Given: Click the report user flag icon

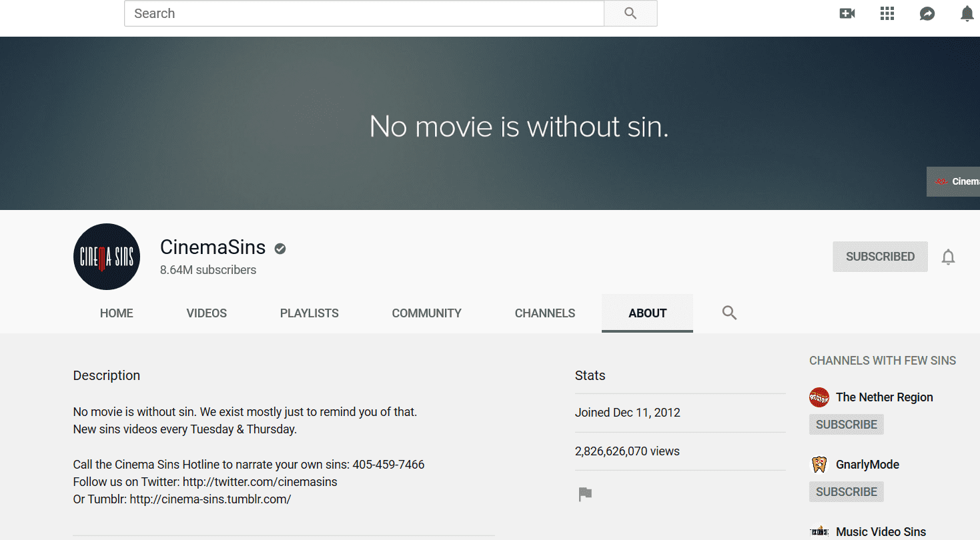Looking at the screenshot, I should pyautogui.click(x=585, y=494).
